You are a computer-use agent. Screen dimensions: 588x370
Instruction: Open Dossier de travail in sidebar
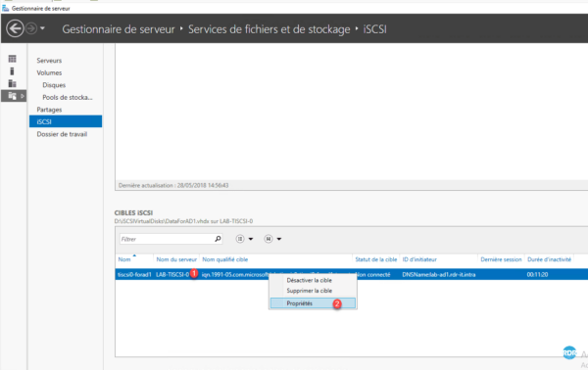[62, 134]
